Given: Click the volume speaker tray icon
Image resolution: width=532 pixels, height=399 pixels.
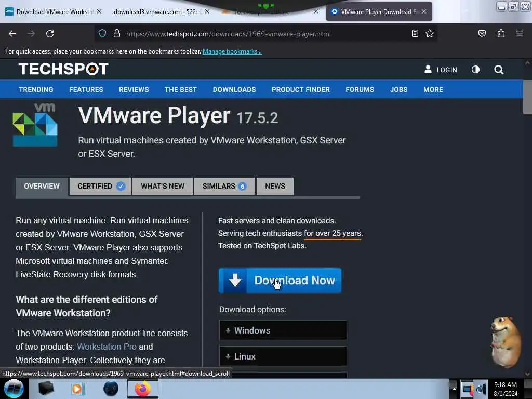Looking at the screenshot, I should coord(481,389).
